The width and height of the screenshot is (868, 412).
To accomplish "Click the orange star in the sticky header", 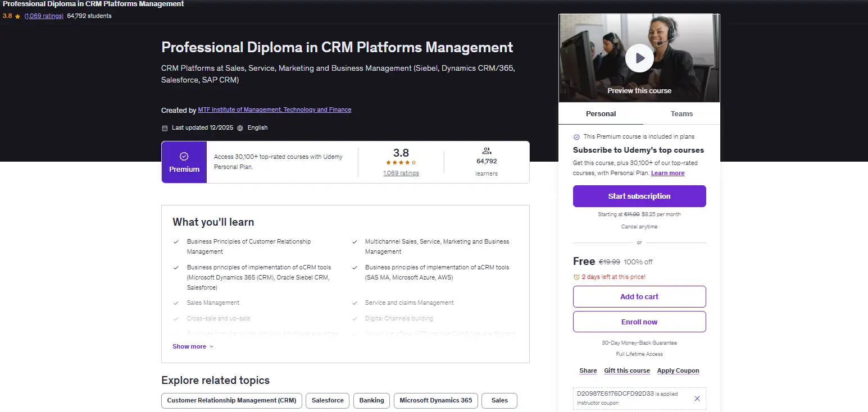I will [18, 16].
